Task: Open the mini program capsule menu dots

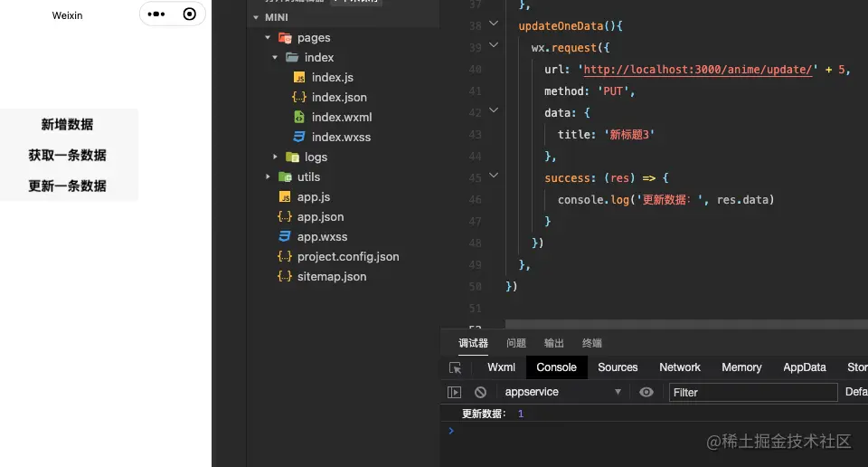Action: pos(156,14)
